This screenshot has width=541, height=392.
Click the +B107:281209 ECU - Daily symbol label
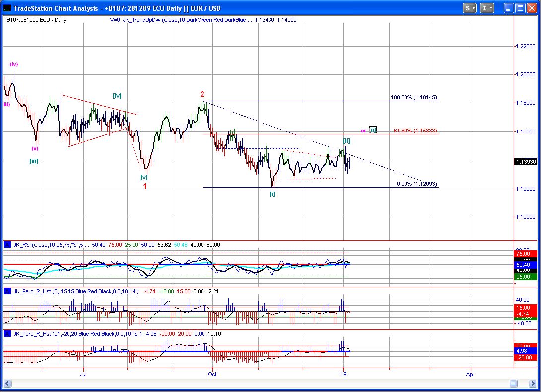pyautogui.click(x=35, y=20)
